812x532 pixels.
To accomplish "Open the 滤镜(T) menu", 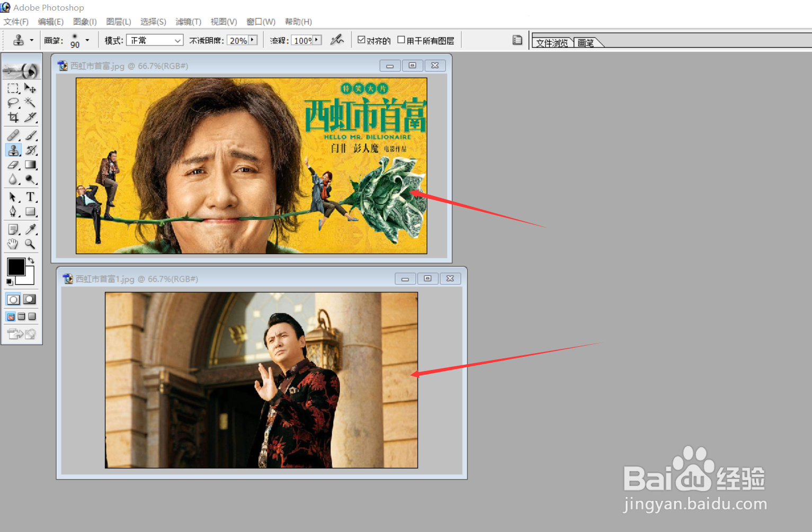I will 189,22.
